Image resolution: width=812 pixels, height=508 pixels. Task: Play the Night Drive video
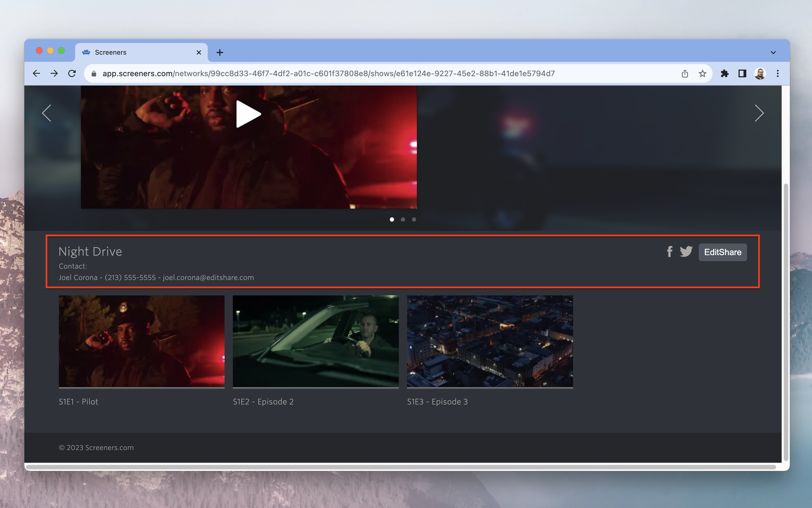click(248, 114)
